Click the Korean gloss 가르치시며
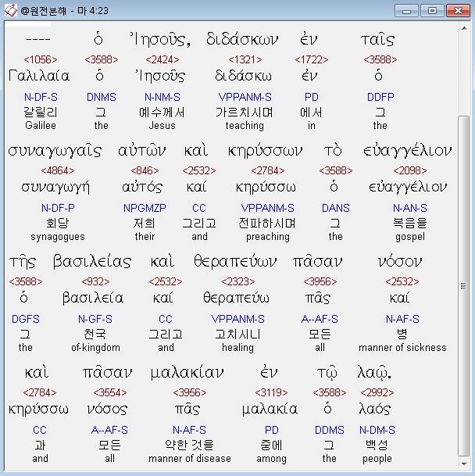475x476 pixels. pos(245,113)
